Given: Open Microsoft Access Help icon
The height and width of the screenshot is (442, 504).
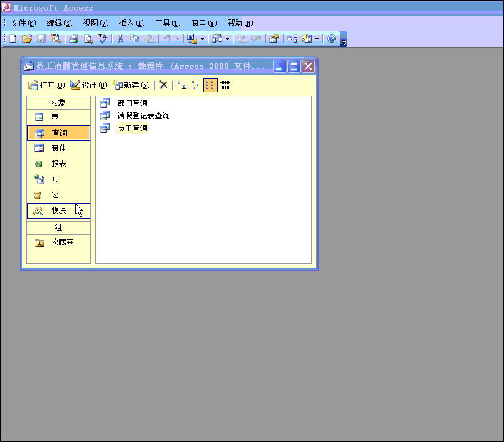Looking at the screenshot, I should (332, 39).
